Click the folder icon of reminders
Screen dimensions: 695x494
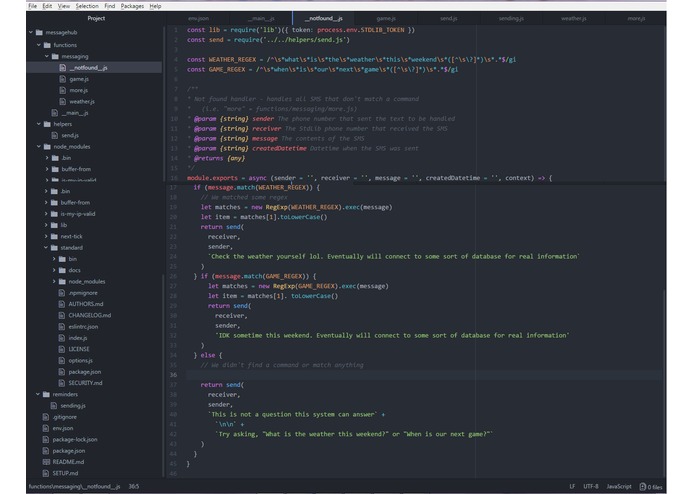click(46, 394)
